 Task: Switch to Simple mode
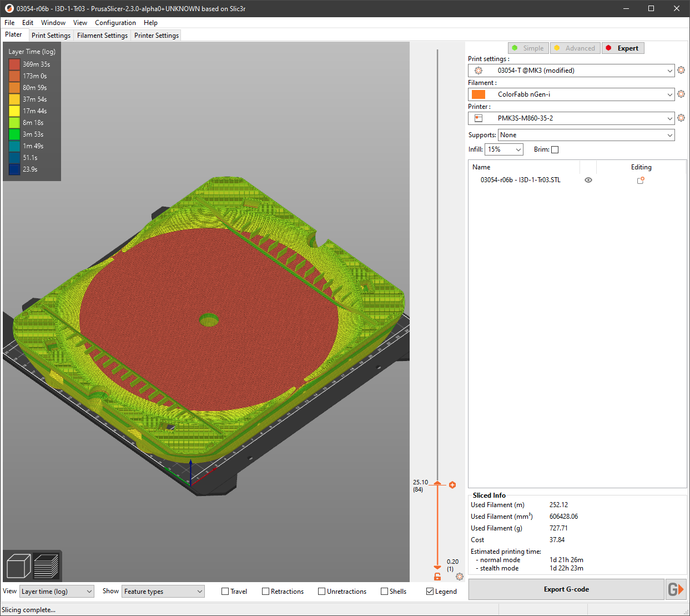[528, 48]
